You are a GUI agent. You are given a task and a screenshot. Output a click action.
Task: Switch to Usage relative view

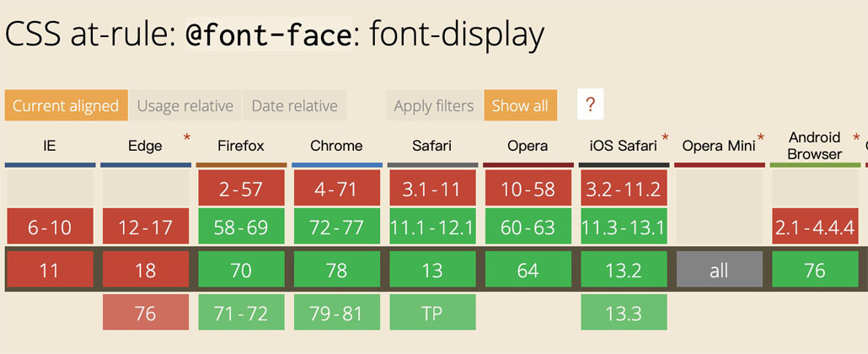tap(185, 105)
